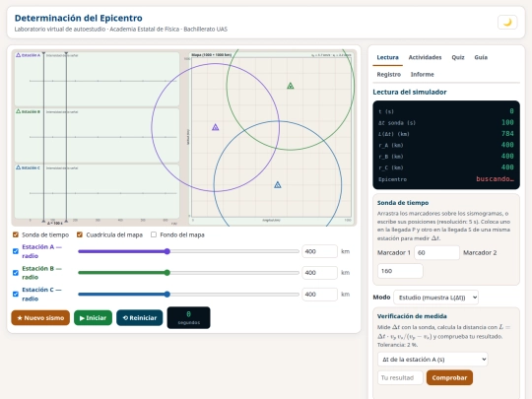532x399 pixels.
Task: Open the Δt de la estación A dropdown
Action: tap(432, 360)
